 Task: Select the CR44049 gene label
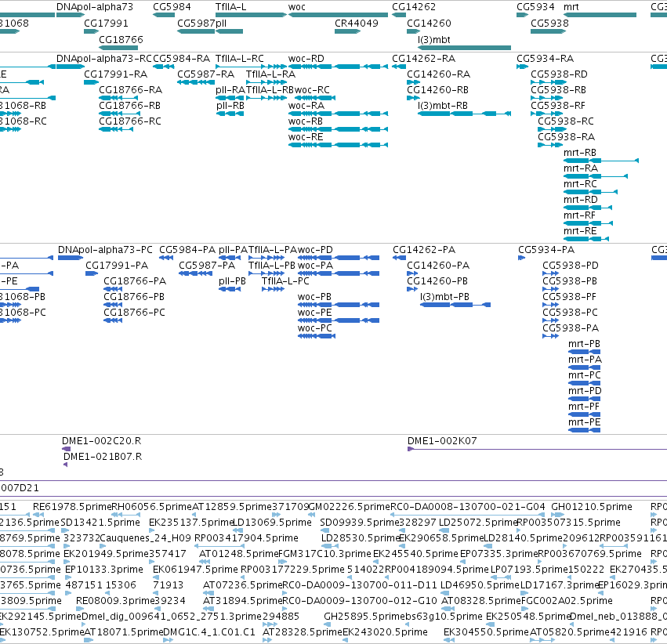tap(356, 23)
